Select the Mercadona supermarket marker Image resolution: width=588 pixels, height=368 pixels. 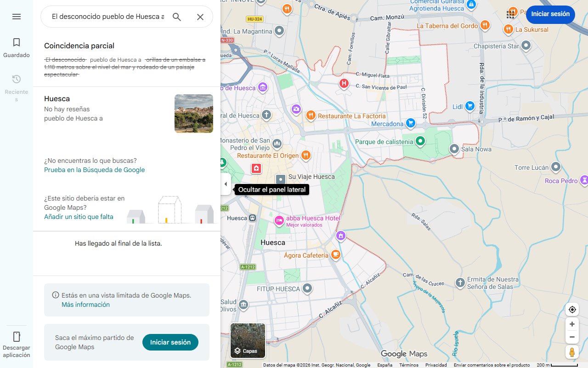coord(410,123)
